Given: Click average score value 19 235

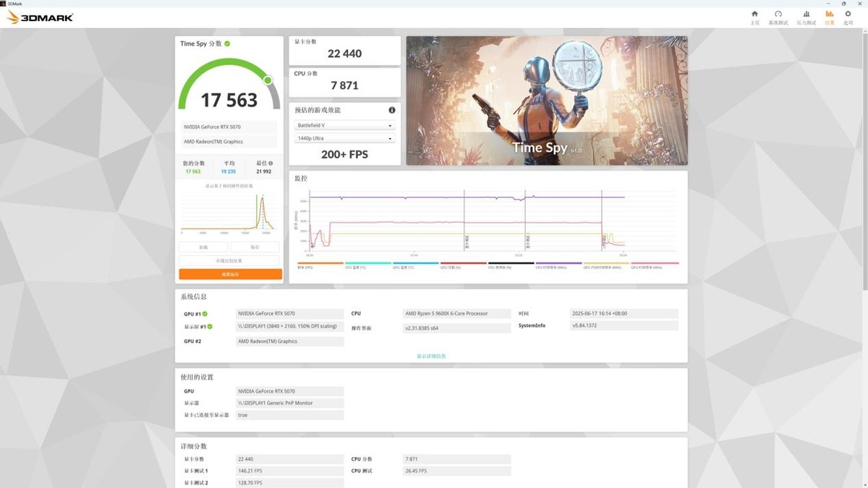Looking at the screenshot, I should tap(229, 172).
